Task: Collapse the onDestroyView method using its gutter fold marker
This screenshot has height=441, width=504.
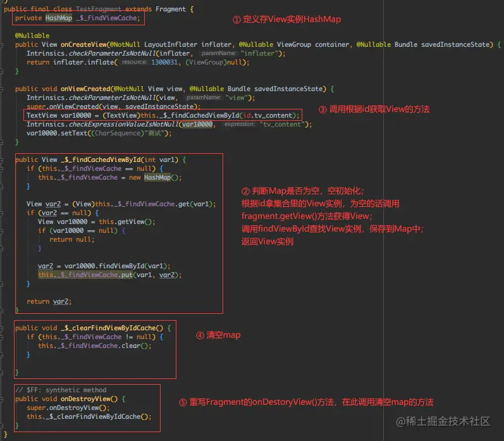Action: (x=2, y=399)
